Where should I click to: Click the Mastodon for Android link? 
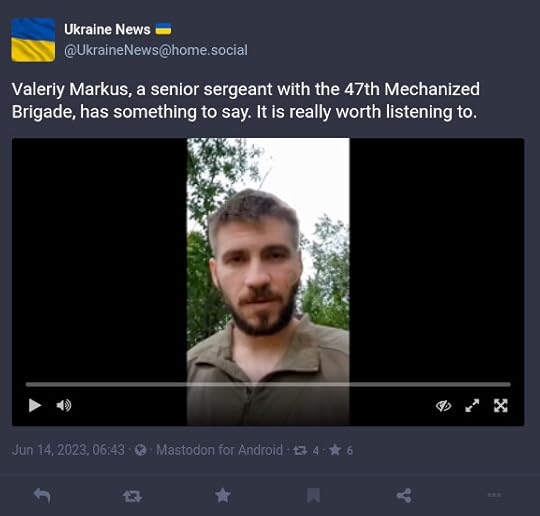(x=219, y=450)
